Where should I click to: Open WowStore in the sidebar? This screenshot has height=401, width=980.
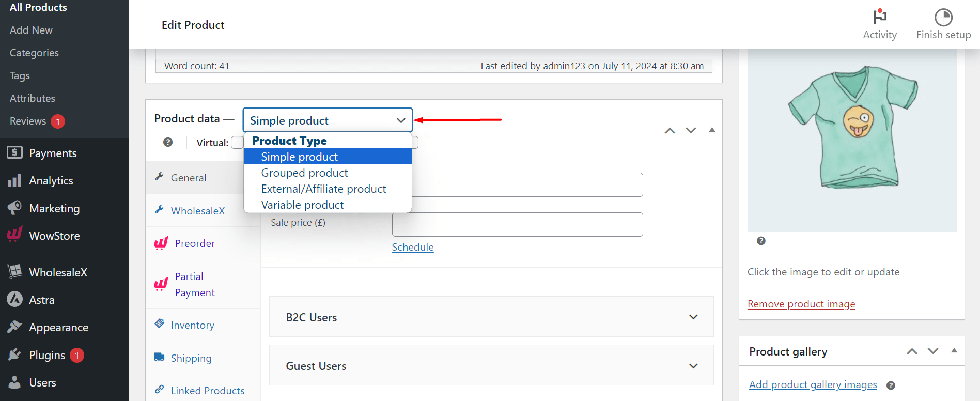pos(54,236)
